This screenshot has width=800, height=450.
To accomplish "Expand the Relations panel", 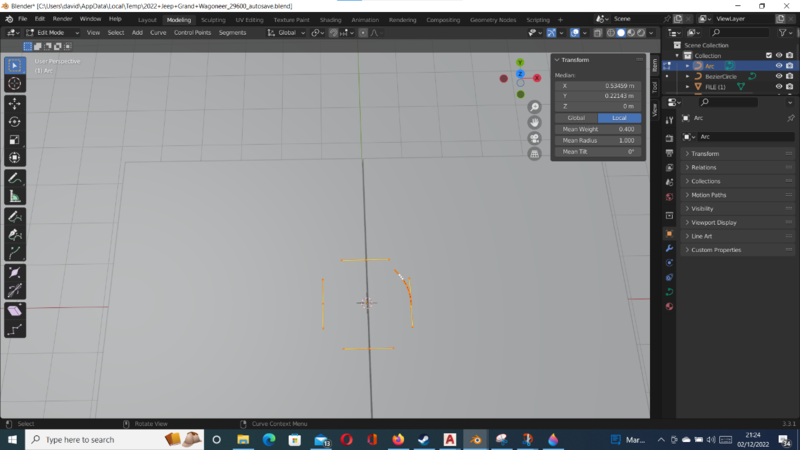I will 704,167.
